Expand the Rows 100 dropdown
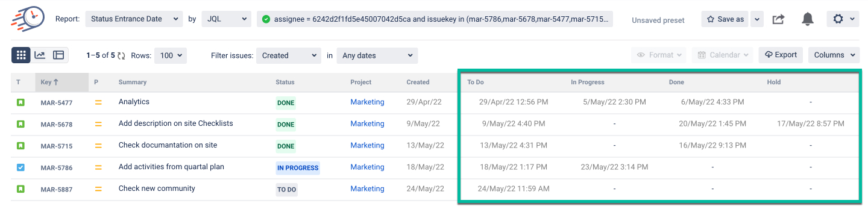 pos(171,55)
